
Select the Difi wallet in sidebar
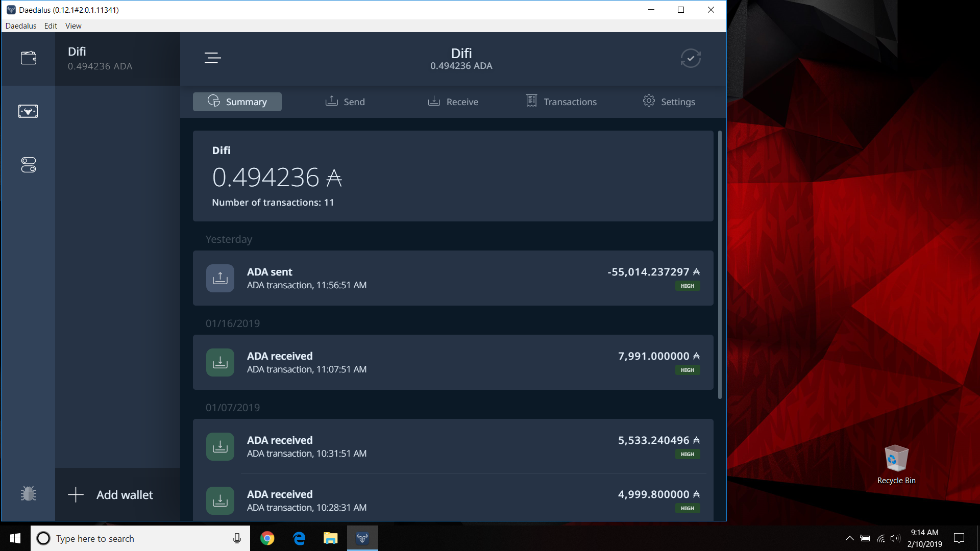(117, 59)
